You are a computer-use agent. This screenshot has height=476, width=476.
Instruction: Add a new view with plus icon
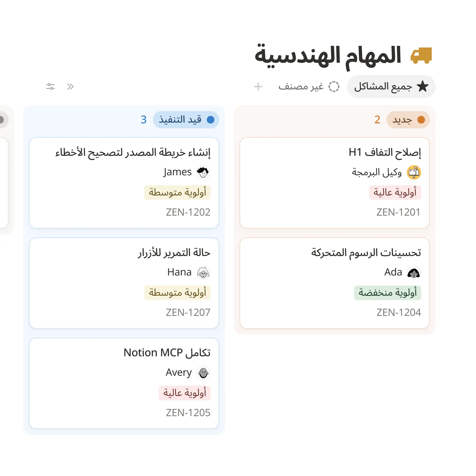coord(258,87)
